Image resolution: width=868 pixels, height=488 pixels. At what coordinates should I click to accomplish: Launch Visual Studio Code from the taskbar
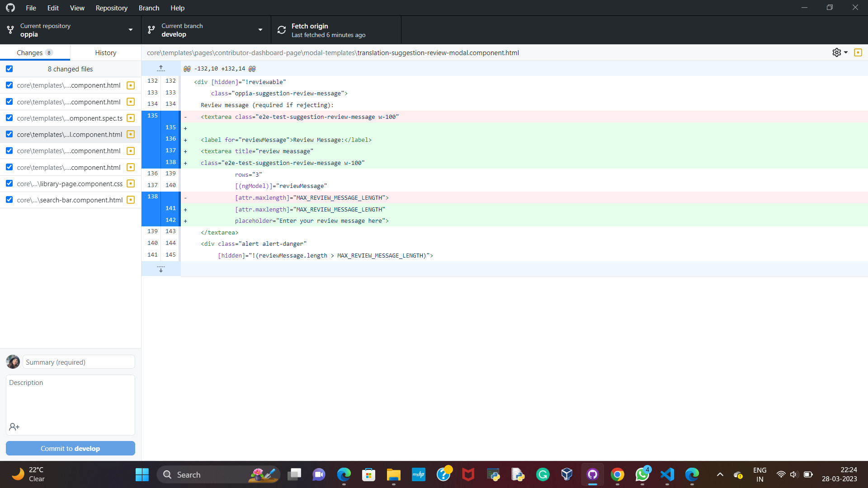(667, 474)
